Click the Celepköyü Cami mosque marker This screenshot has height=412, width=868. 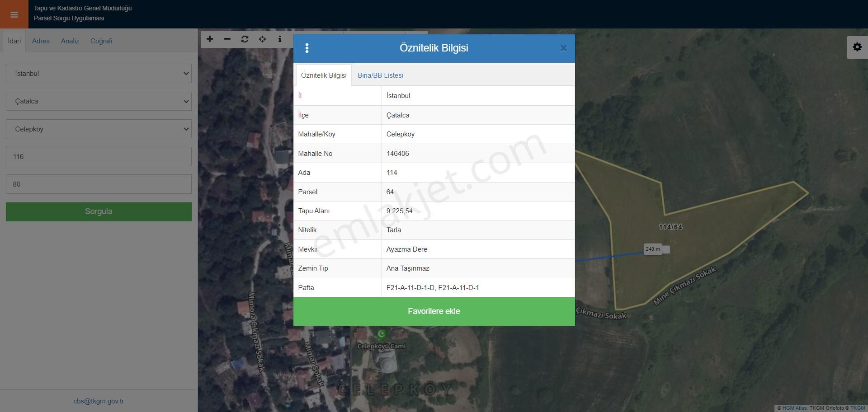click(x=382, y=334)
